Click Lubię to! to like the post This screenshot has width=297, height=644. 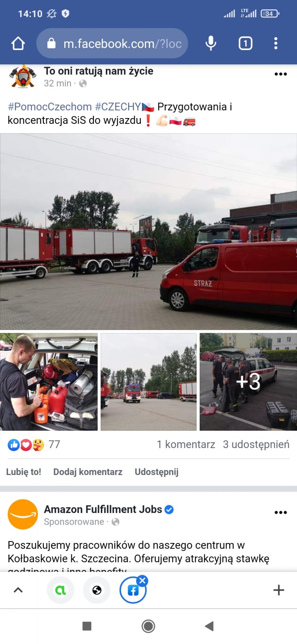(24, 472)
